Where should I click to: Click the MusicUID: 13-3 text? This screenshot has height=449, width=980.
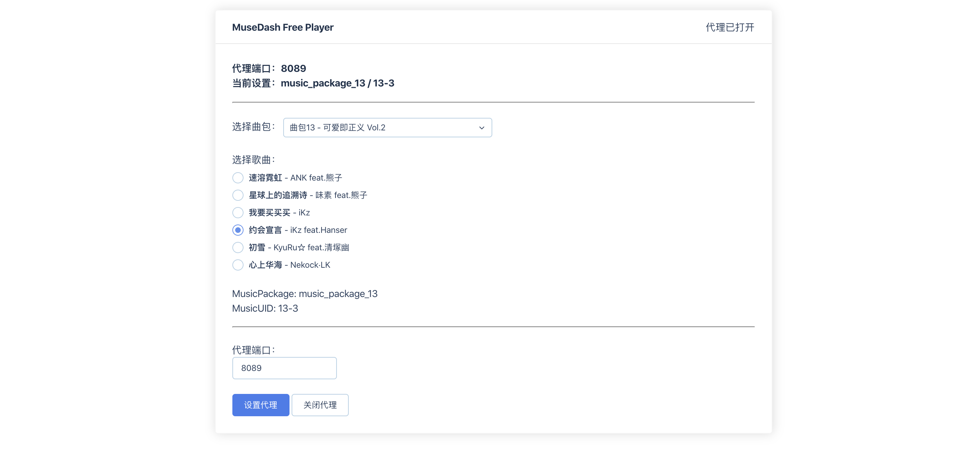coord(265,309)
